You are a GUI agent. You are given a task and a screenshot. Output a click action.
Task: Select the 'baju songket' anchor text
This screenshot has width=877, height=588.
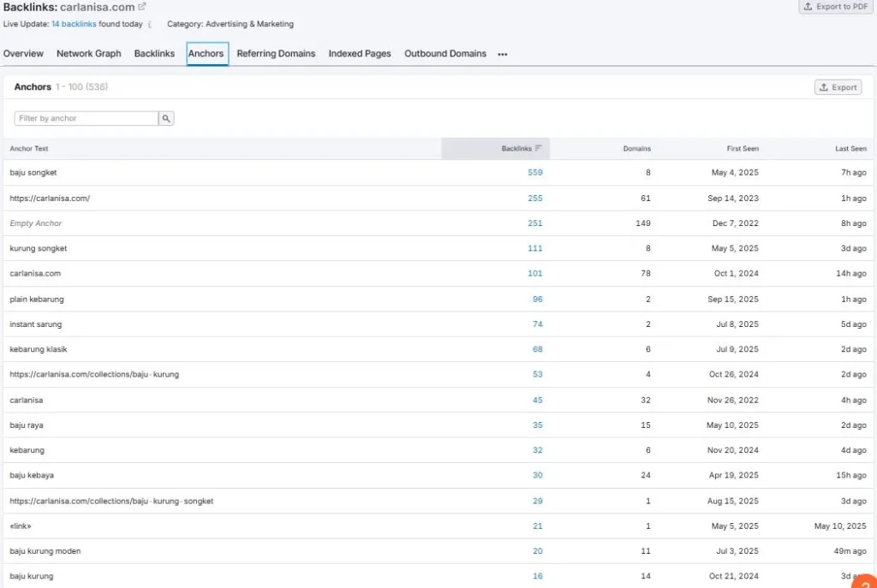coord(33,173)
